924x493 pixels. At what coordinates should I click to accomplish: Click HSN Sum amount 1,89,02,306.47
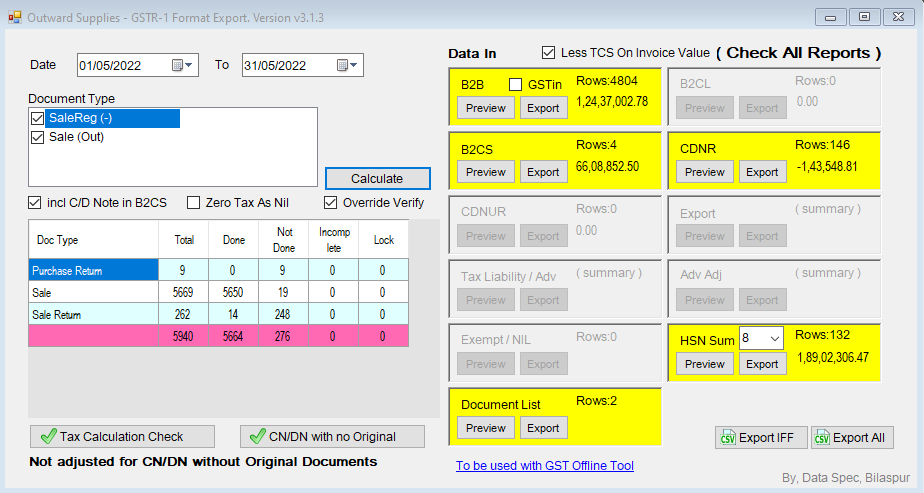point(833,358)
